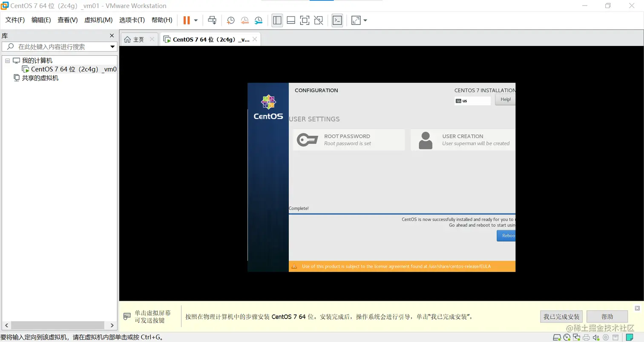
Task: Open the power options dropdown beside pause
Action: pos(195,20)
